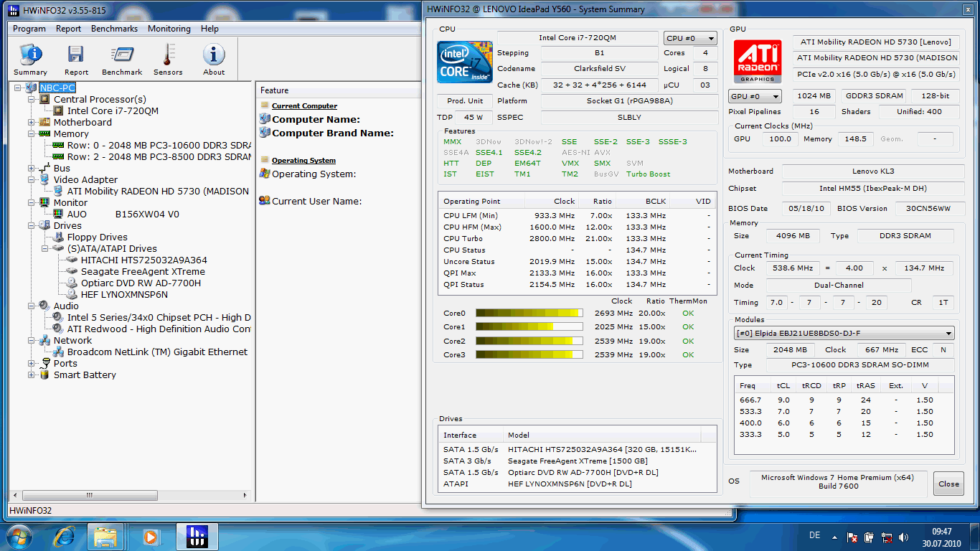
Task: Collapse the Drives tree node
Action: tap(32, 225)
